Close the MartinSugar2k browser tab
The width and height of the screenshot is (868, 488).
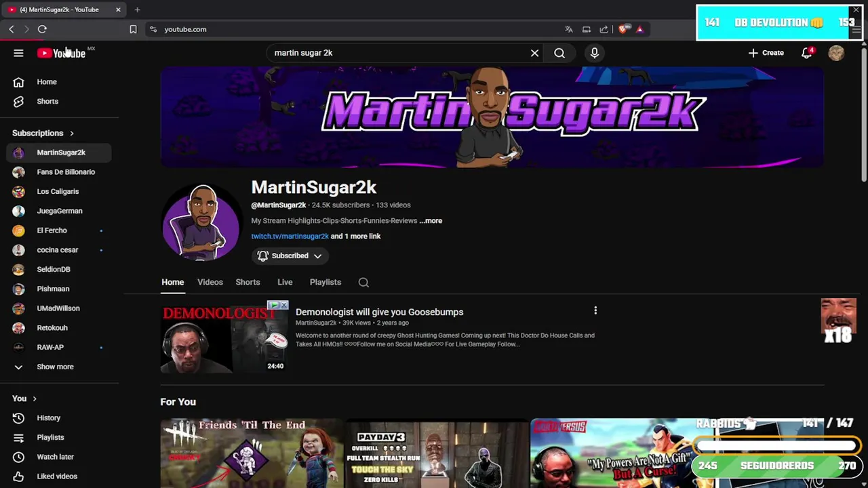pos(118,9)
